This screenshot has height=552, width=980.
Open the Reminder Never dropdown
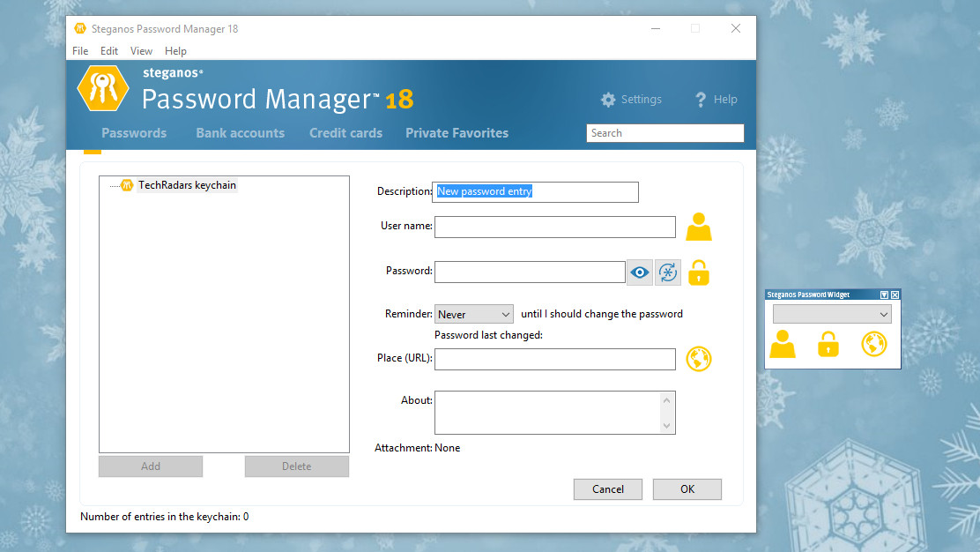(x=474, y=314)
